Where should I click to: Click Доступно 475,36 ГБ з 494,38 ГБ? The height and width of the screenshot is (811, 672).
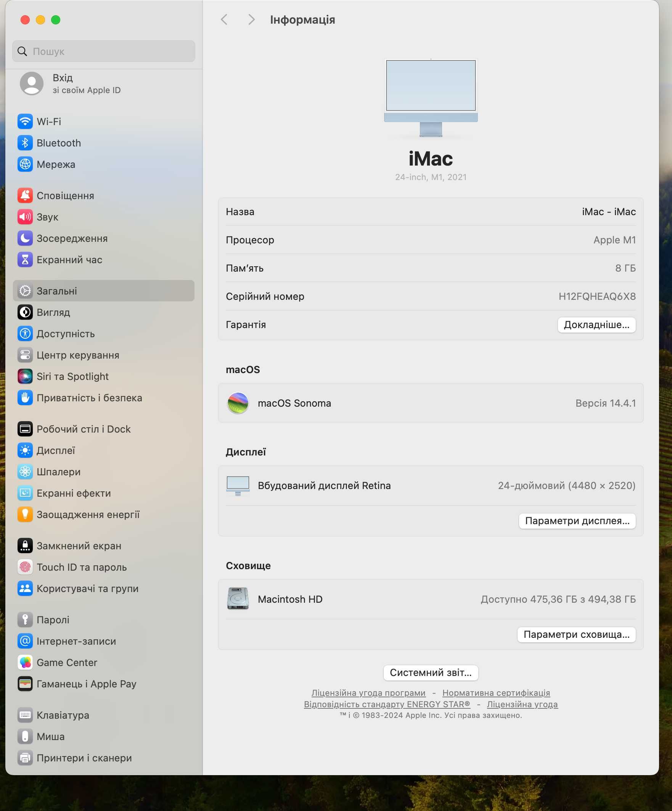(x=558, y=599)
